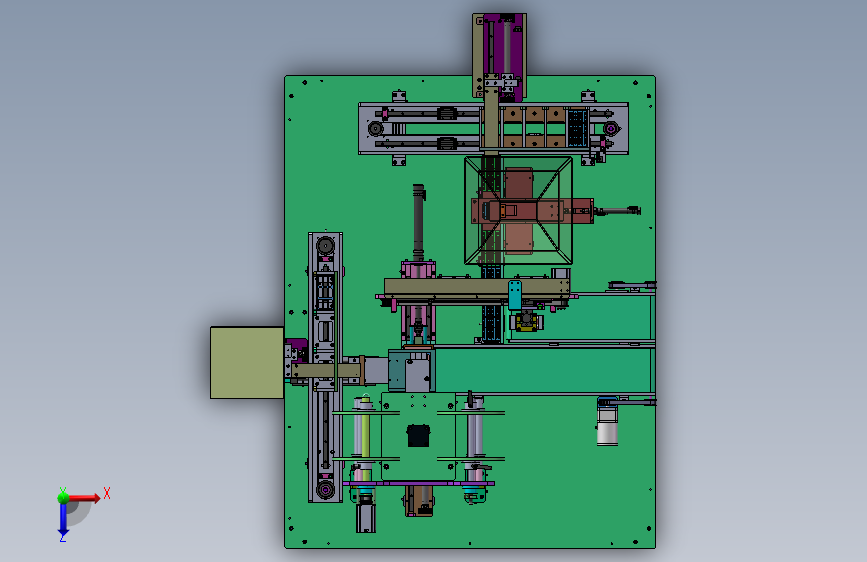Select the purple horizontal bar near the bottom rollers
Viewport: 867px width, 562px height.
pos(419,483)
